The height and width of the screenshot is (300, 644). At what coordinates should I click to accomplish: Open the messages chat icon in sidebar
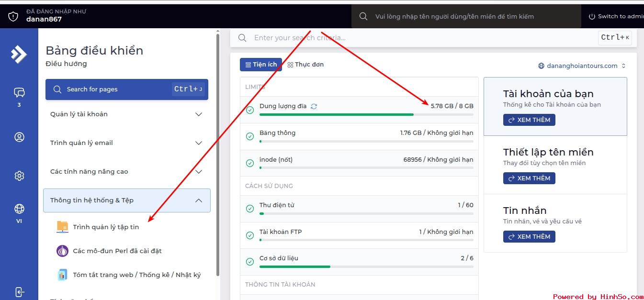19,93
